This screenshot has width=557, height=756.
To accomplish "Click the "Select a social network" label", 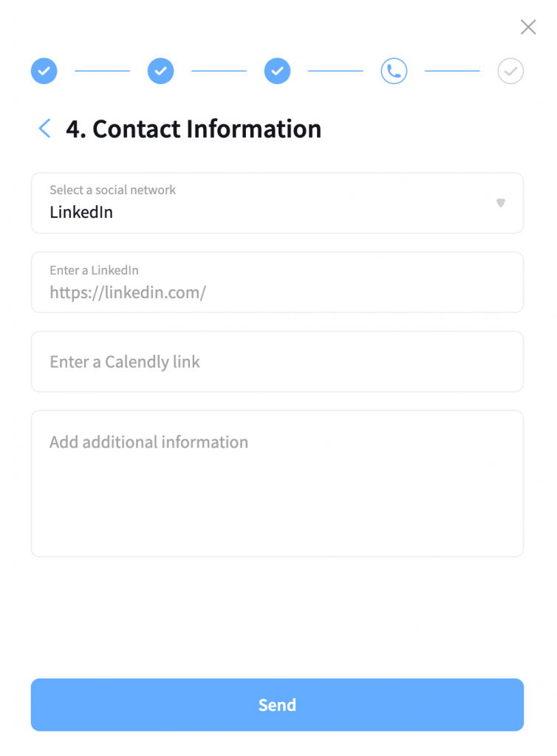I will [112, 190].
